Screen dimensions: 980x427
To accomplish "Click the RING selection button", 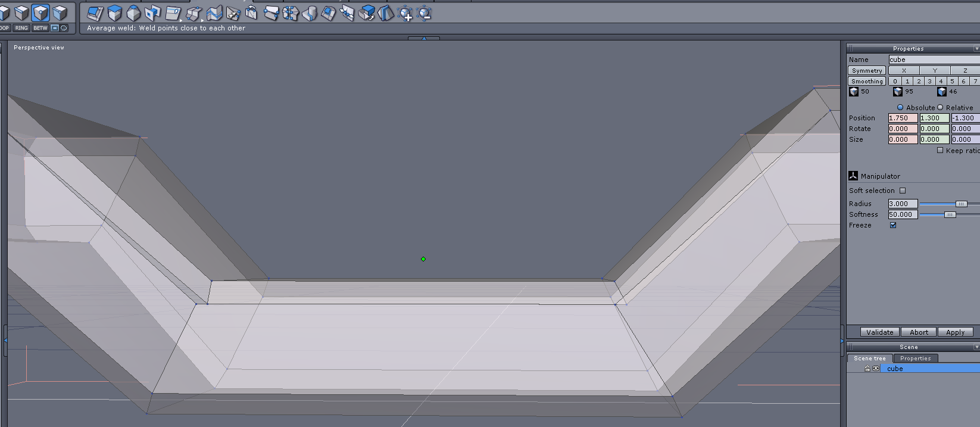I will [21, 28].
